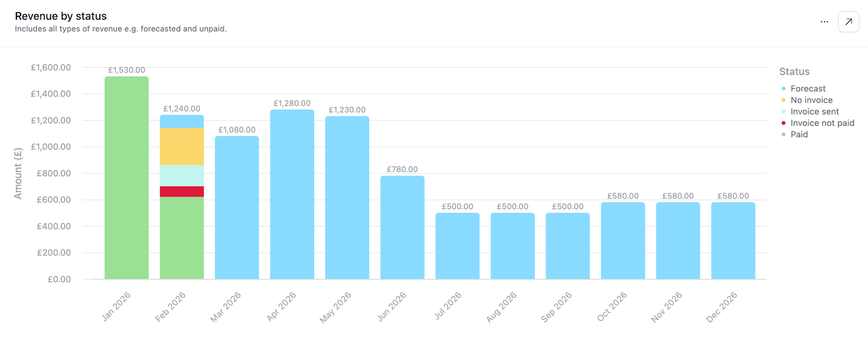This screenshot has width=868, height=339.
Task: Expand the chart to full screen view
Action: 849,22
